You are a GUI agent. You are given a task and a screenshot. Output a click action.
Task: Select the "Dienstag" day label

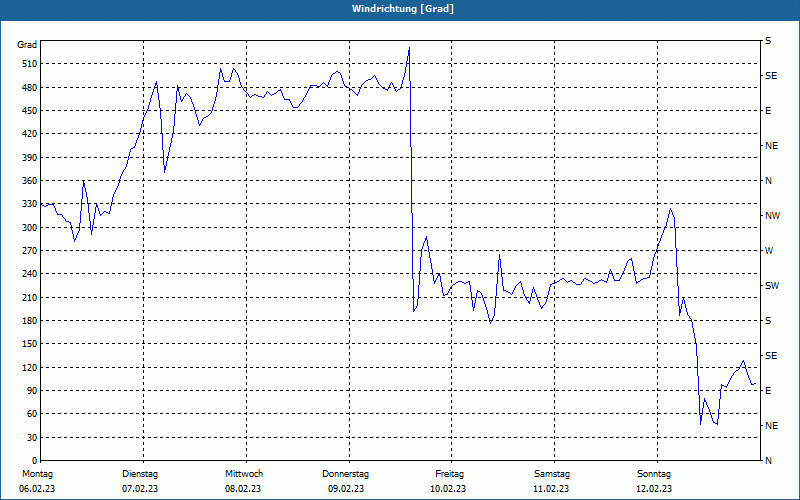coord(140,474)
